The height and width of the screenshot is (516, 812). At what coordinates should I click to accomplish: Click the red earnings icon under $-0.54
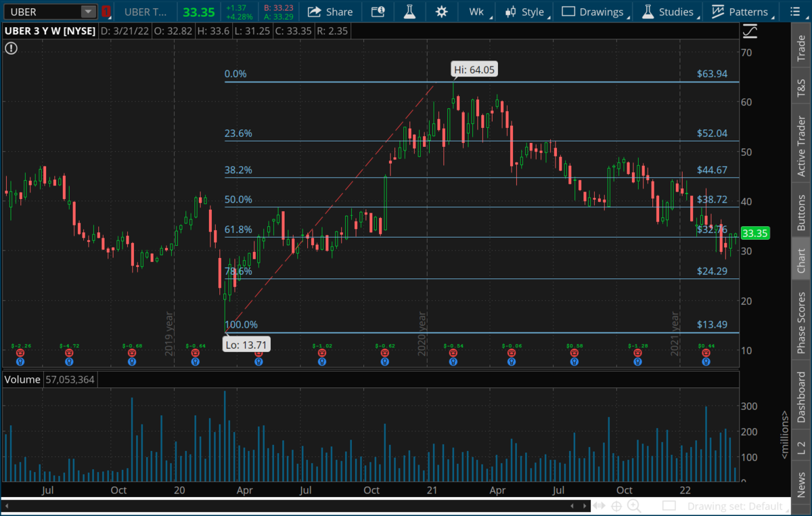pyautogui.click(x=453, y=353)
